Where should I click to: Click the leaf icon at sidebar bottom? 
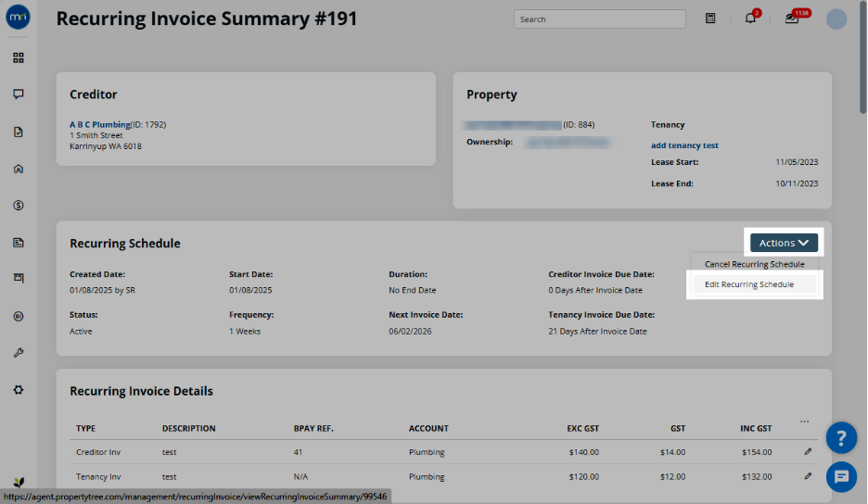coord(19,482)
